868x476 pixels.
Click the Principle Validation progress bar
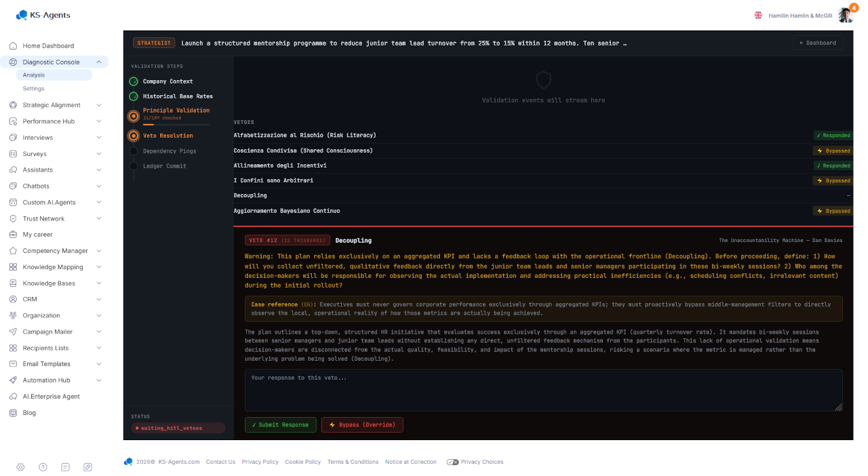tap(176, 125)
